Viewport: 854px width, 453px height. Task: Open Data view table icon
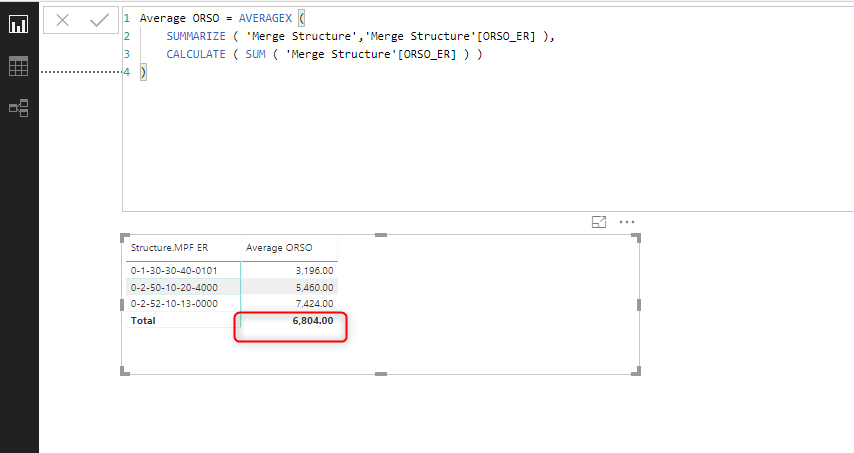point(19,66)
